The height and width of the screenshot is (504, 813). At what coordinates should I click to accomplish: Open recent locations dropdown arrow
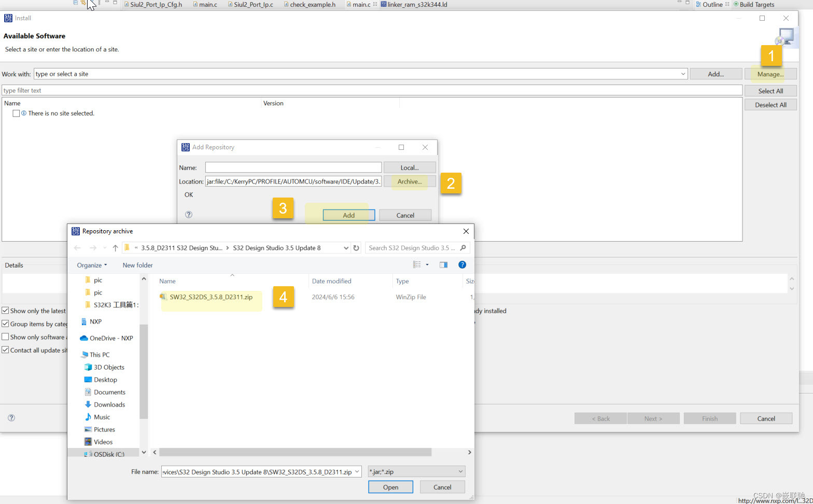105,248
